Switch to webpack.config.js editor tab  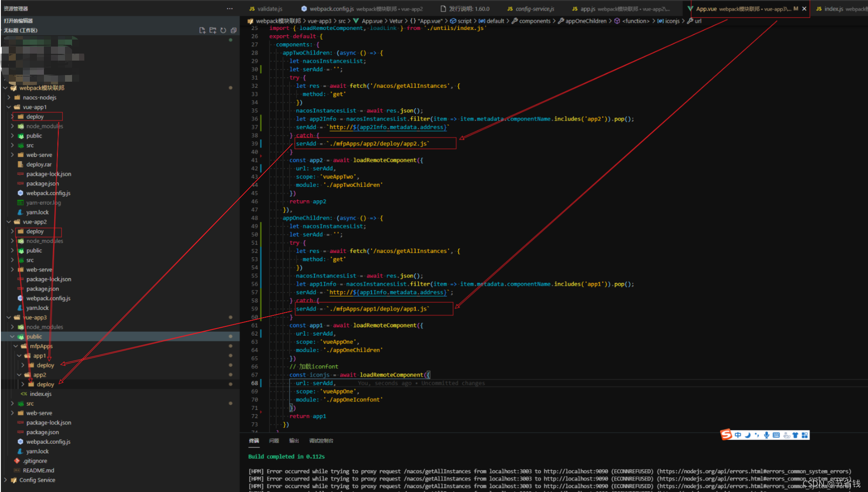tap(331, 9)
